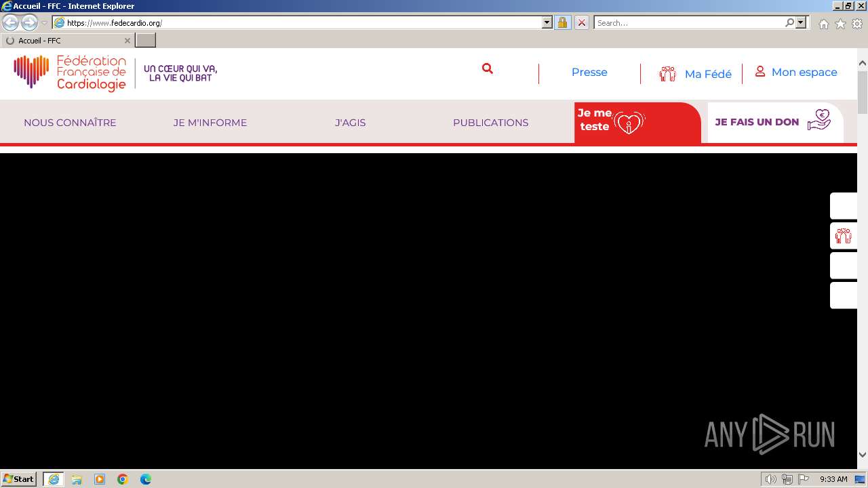
Task: Open a new tab
Action: tap(146, 41)
